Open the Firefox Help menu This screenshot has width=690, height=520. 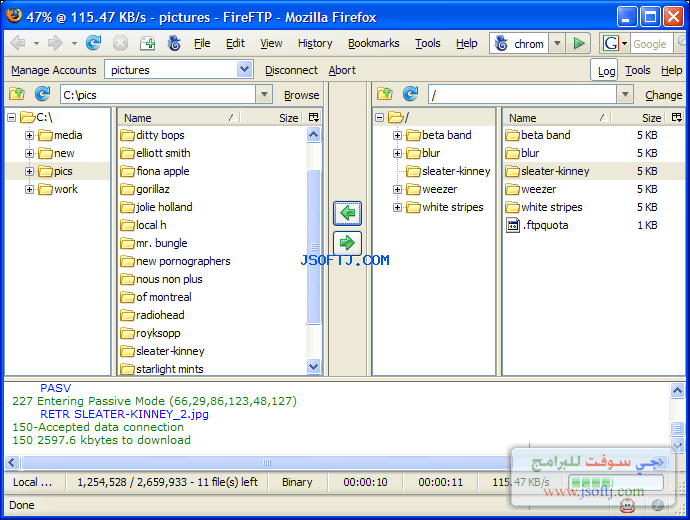(x=466, y=43)
